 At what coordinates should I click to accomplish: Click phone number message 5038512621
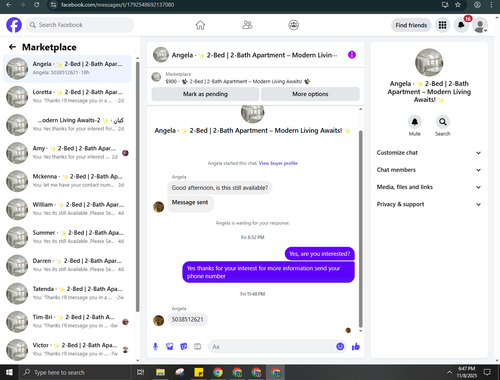click(x=187, y=319)
